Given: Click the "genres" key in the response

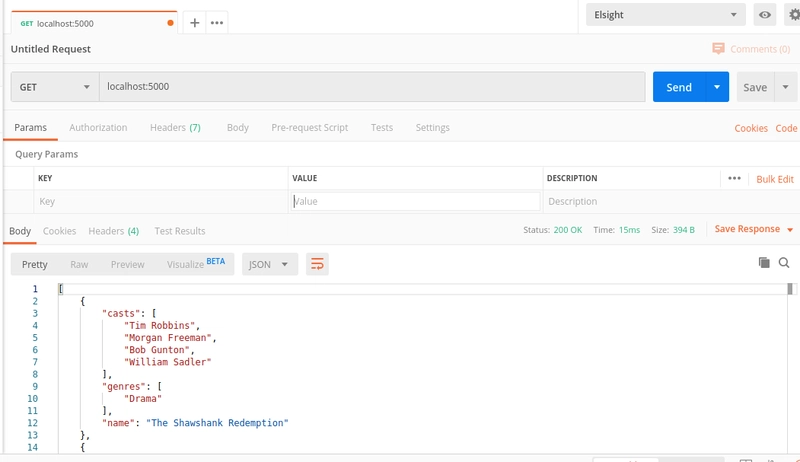Looking at the screenshot, I should click(124, 387).
